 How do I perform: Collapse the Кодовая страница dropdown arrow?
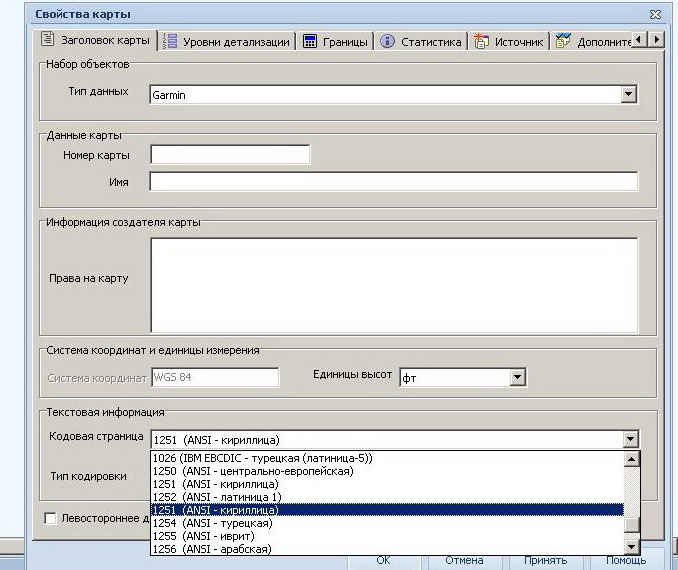pos(629,439)
